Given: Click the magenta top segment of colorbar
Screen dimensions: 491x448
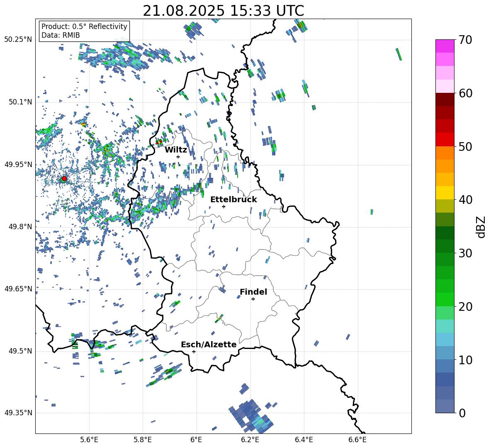Looking at the screenshot, I should (445, 46).
